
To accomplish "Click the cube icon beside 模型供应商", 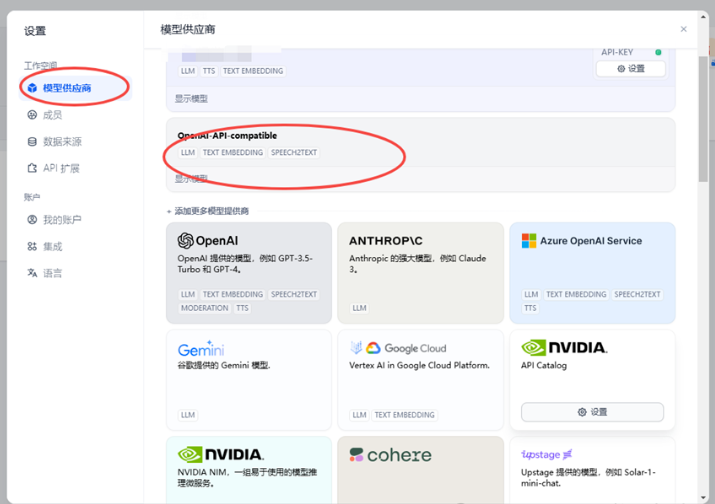I will click(32, 88).
